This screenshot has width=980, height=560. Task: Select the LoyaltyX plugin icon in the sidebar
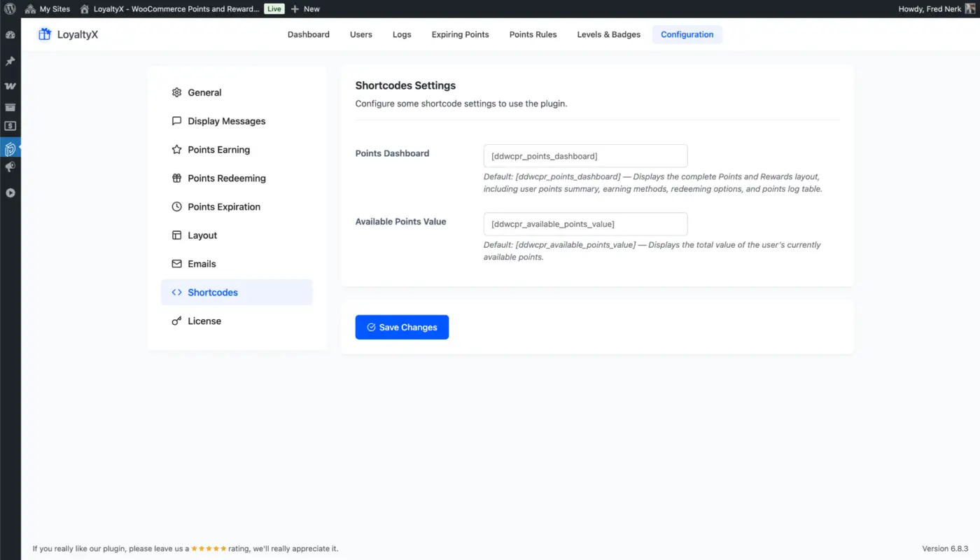pos(10,148)
